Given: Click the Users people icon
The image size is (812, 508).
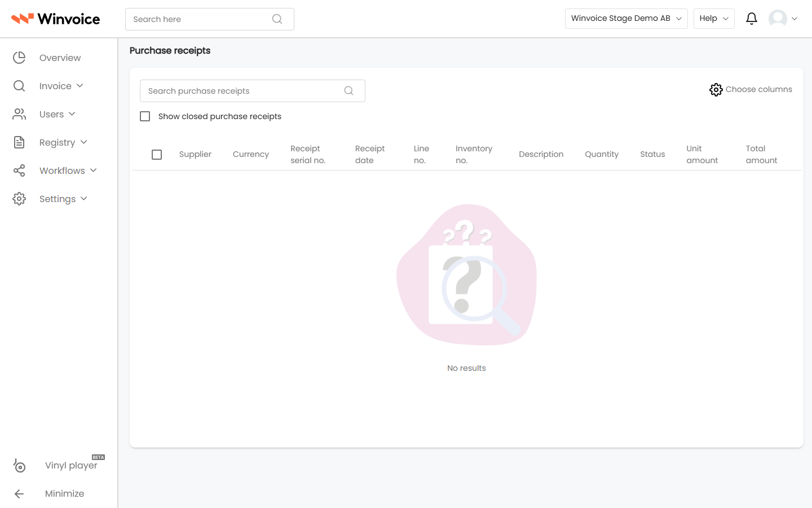Looking at the screenshot, I should pos(19,114).
